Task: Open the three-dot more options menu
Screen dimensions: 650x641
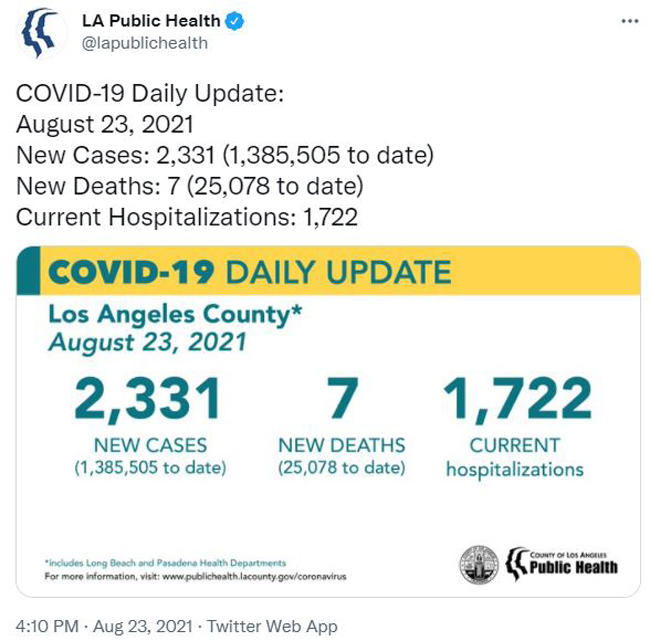Action: pyautogui.click(x=630, y=21)
